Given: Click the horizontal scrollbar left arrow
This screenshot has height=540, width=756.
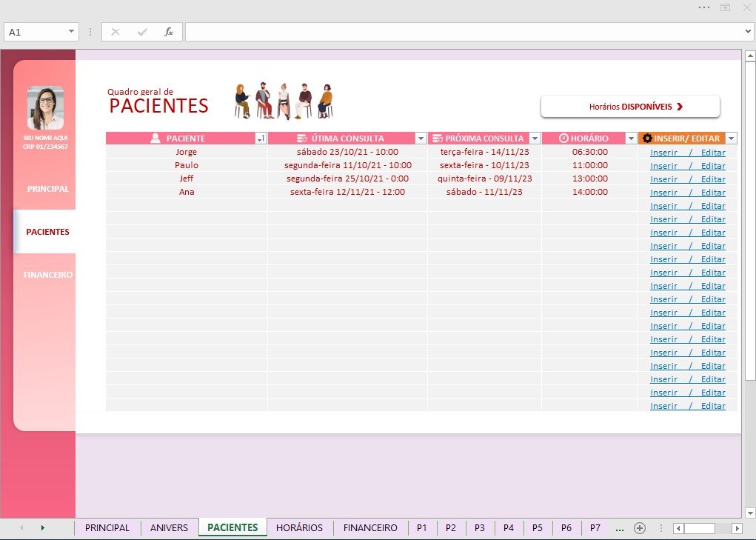Looking at the screenshot, I should point(678,528).
